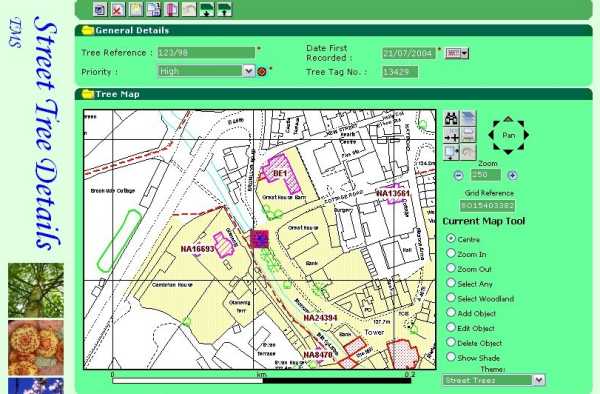Click the Pan label in compass

(509, 135)
